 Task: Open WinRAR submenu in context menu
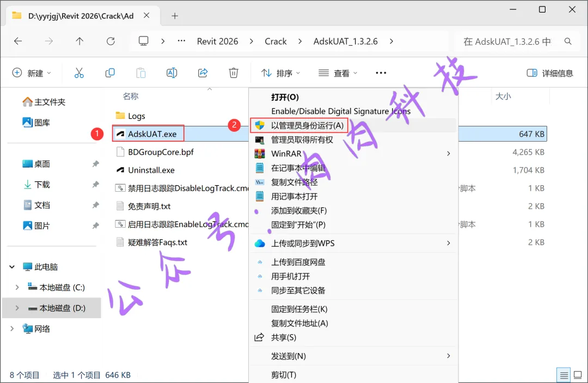(353, 154)
